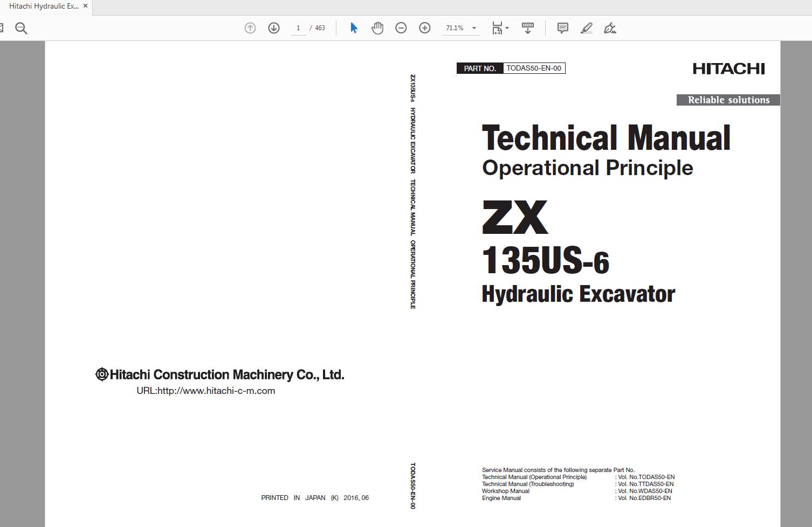
Task: Click the Hydraulic Excavator heading
Action: (x=579, y=294)
